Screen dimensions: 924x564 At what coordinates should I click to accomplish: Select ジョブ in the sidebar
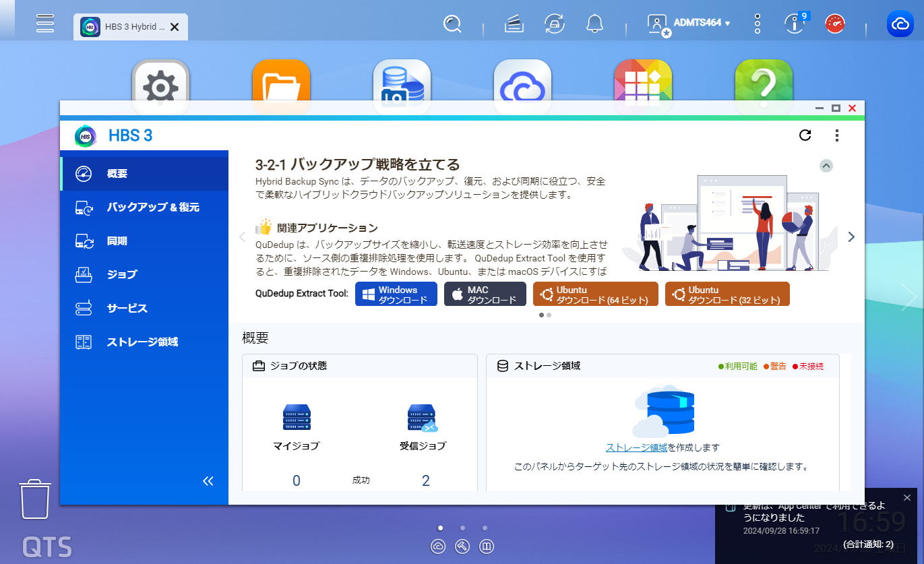pos(144,275)
